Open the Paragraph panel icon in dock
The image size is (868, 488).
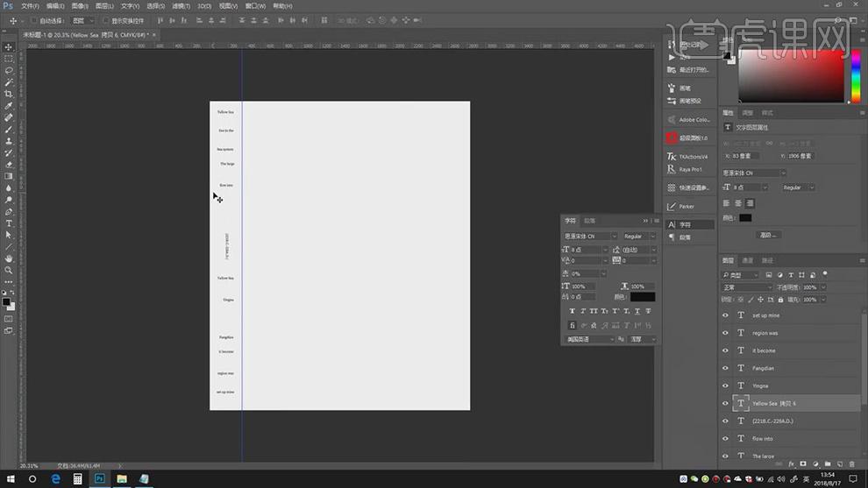(672, 237)
